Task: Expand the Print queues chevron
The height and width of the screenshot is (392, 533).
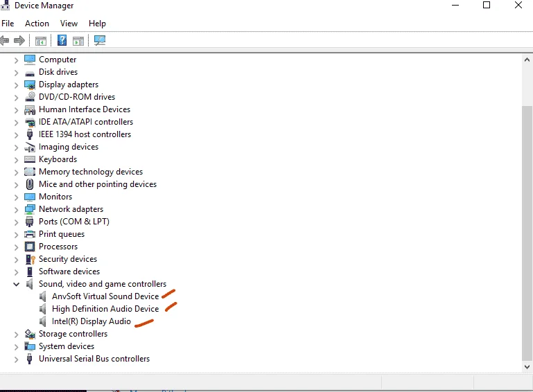Action: (16, 235)
